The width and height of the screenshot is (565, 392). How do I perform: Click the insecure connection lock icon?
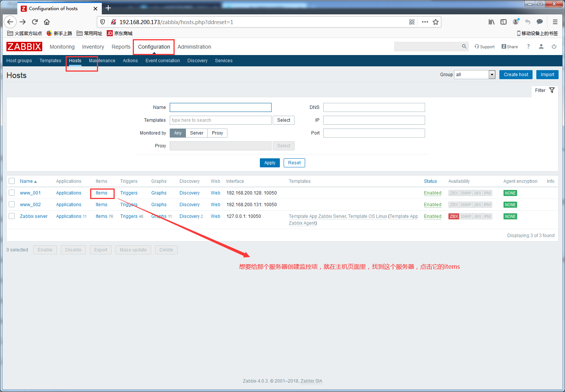pyautogui.click(x=113, y=22)
